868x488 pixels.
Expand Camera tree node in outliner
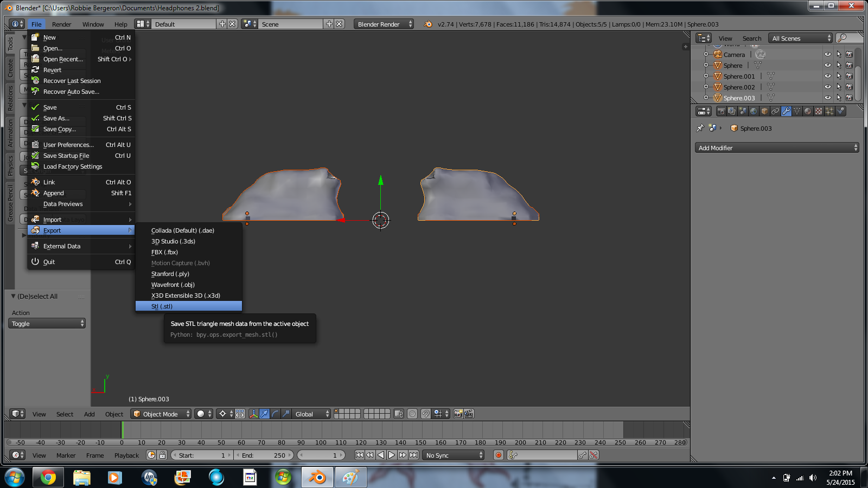(706, 54)
